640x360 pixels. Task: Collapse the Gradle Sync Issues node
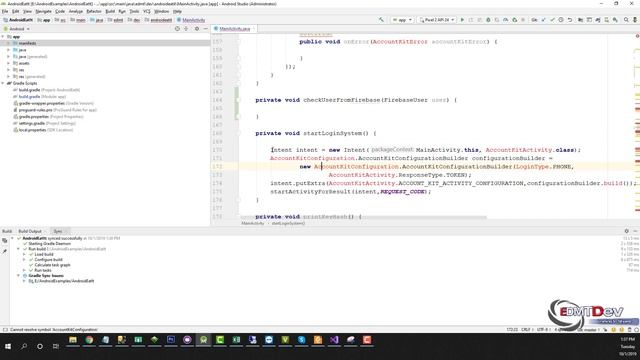18,276
